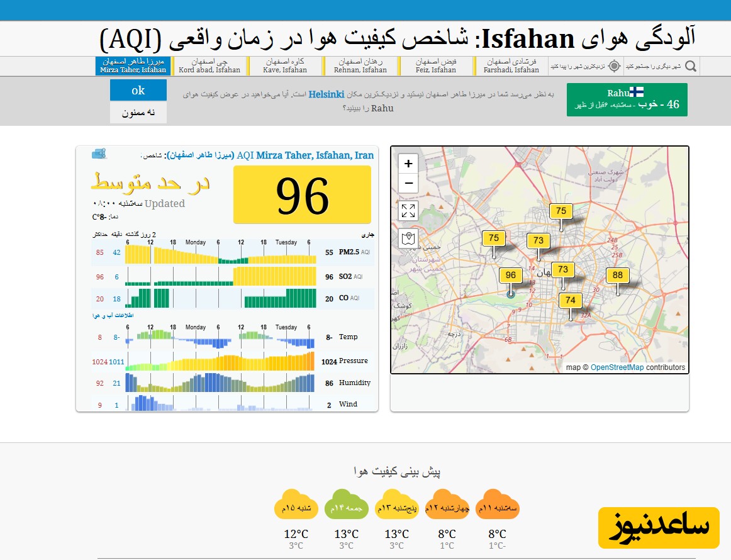Click the share widget icon above AQI
The height and width of the screenshot is (560, 731).
click(x=99, y=154)
